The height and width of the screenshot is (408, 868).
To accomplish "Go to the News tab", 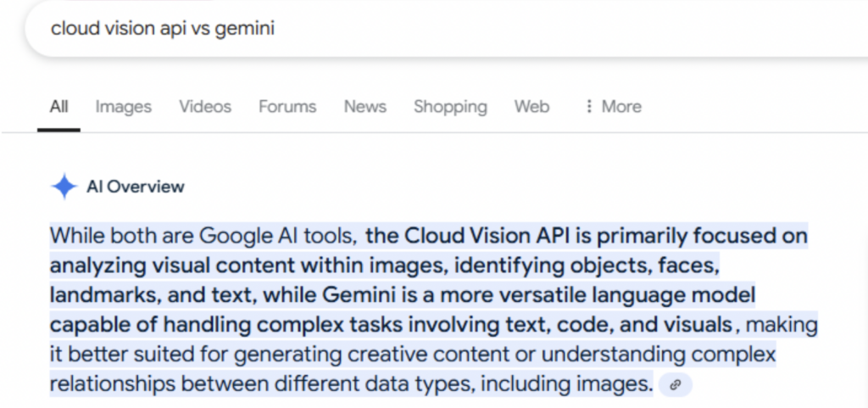I will 364,107.
